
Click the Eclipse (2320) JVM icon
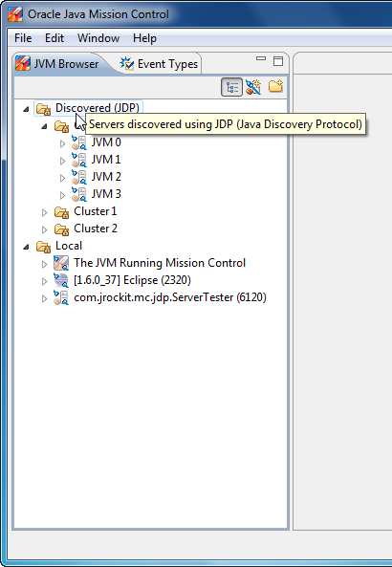click(61, 280)
